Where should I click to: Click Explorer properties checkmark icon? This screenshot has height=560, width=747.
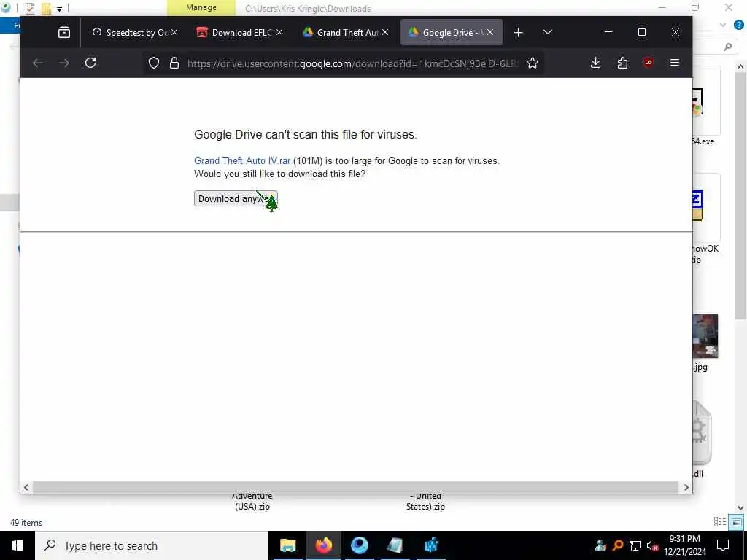pos(29,8)
